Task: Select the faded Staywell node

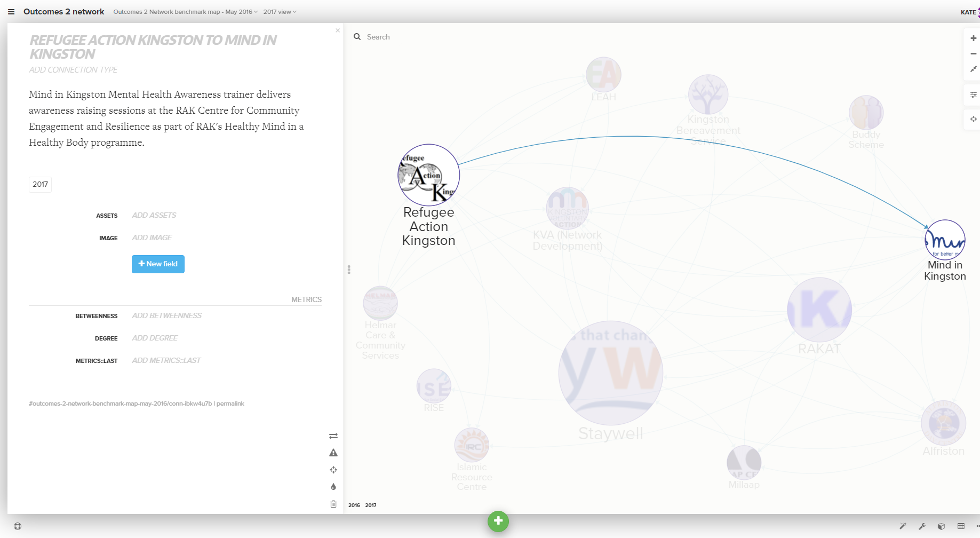Action: [x=611, y=373]
